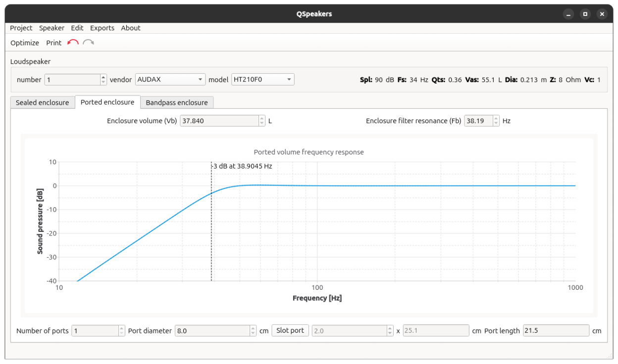Click the grey Redo arrow icon
The width and height of the screenshot is (618, 364).
[x=88, y=43]
